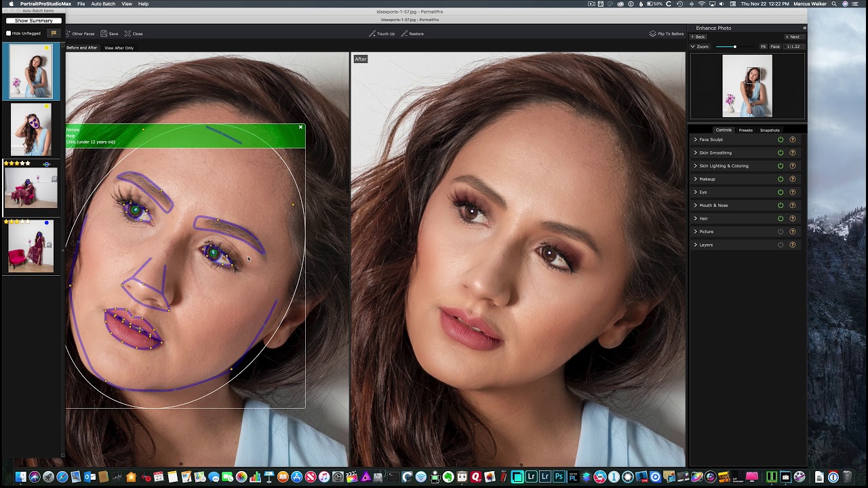Click the 1:1.22 zoom ratio field
868x488 pixels.
(793, 47)
